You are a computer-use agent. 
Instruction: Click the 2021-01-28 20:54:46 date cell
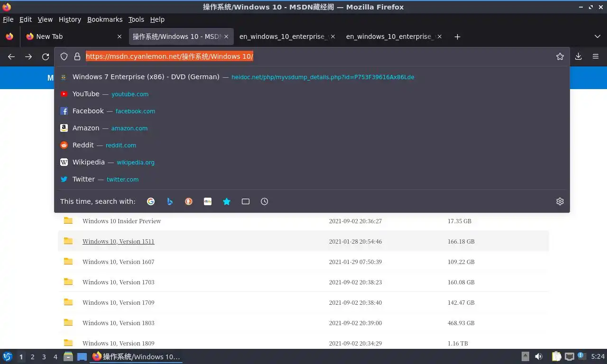(x=355, y=241)
